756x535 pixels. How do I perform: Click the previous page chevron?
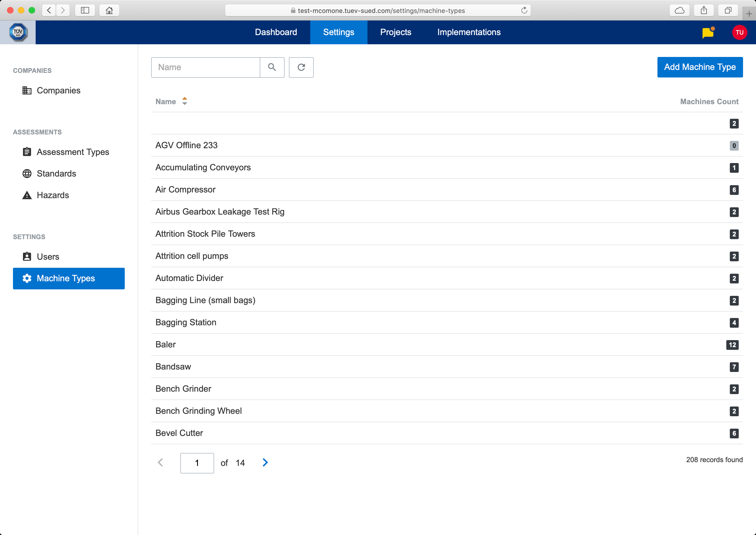tap(160, 463)
